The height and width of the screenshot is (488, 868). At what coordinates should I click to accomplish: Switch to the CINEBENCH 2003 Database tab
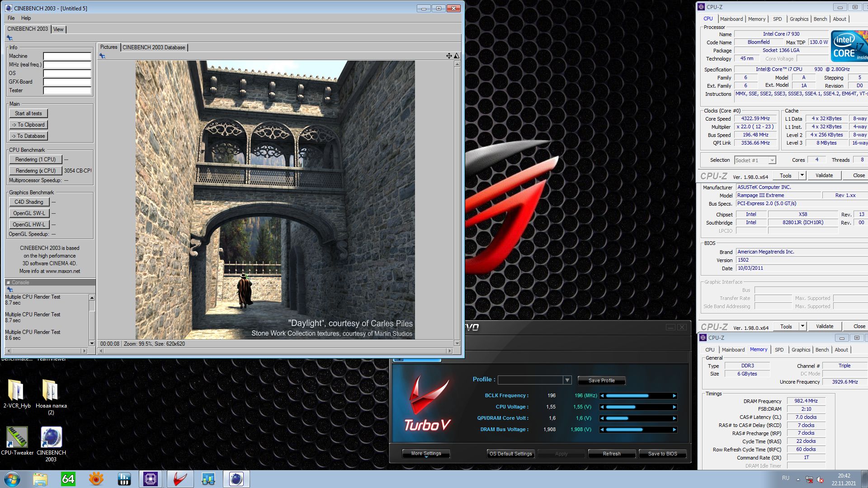154,47
